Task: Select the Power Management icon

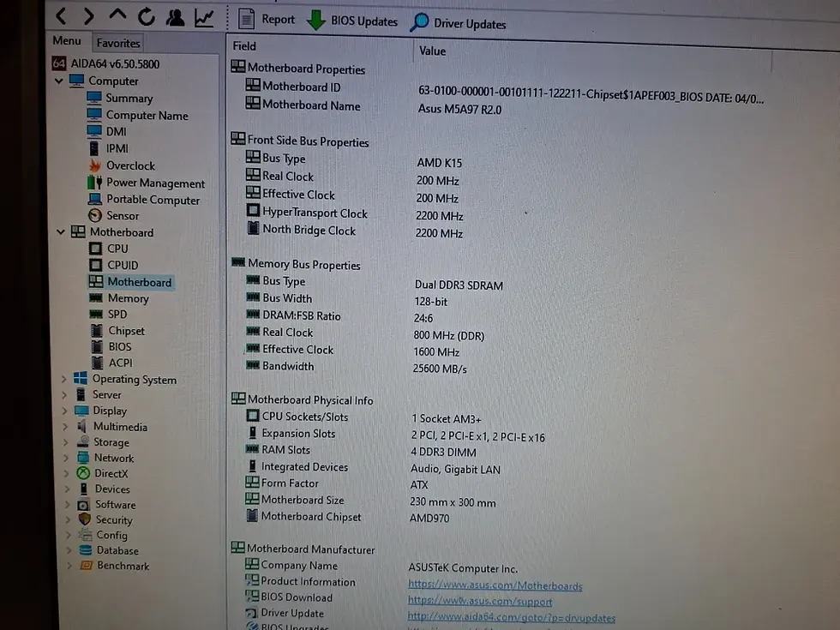Action: (95, 182)
